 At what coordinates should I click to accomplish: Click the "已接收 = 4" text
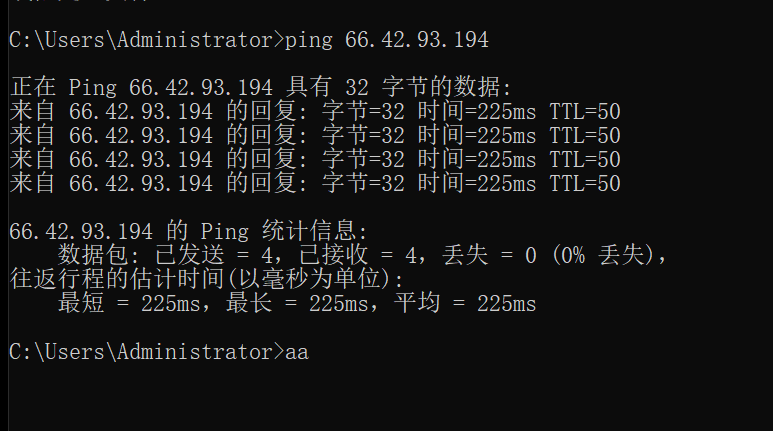point(358,255)
